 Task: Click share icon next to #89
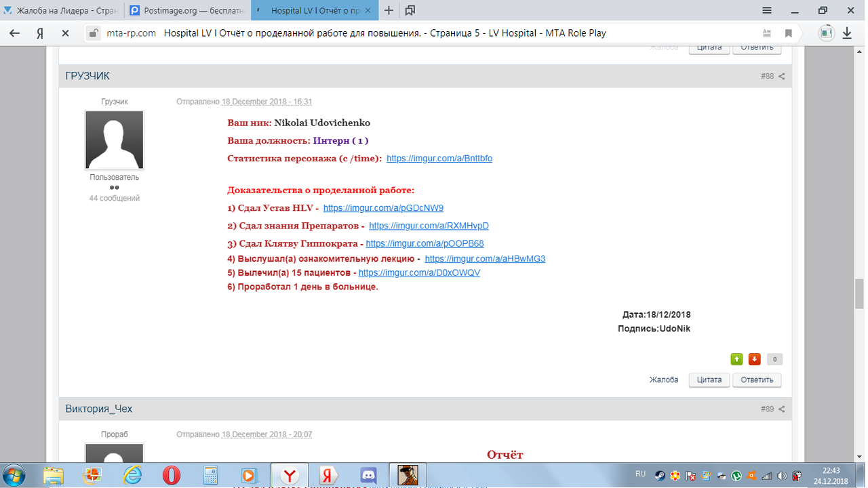pos(781,409)
